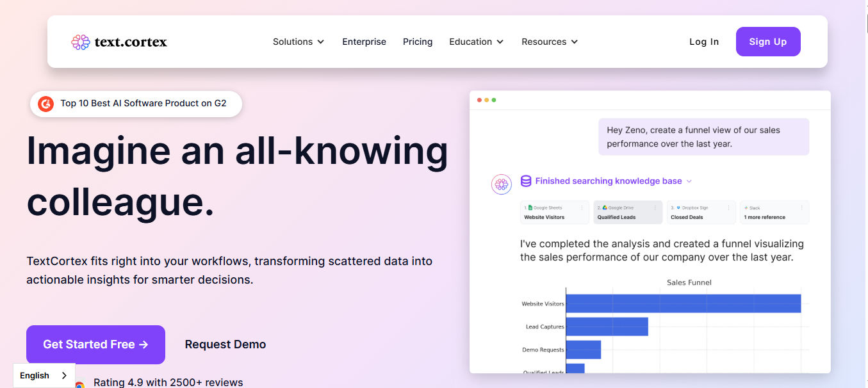This screenshot has width=868, height=388.
Task: Click the Google Drive icon in reference card
Action: (605, 207)
